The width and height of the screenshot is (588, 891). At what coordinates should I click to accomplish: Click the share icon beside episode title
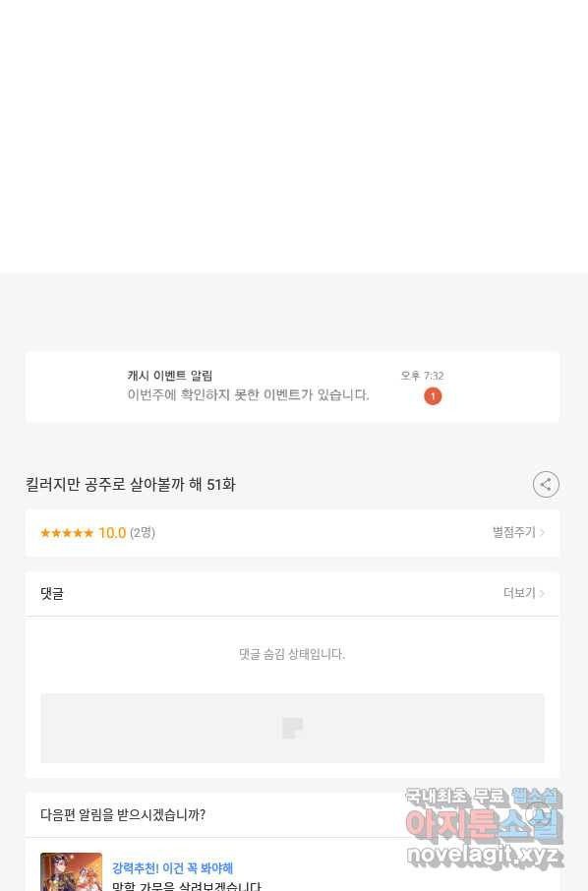click(546, 485)
